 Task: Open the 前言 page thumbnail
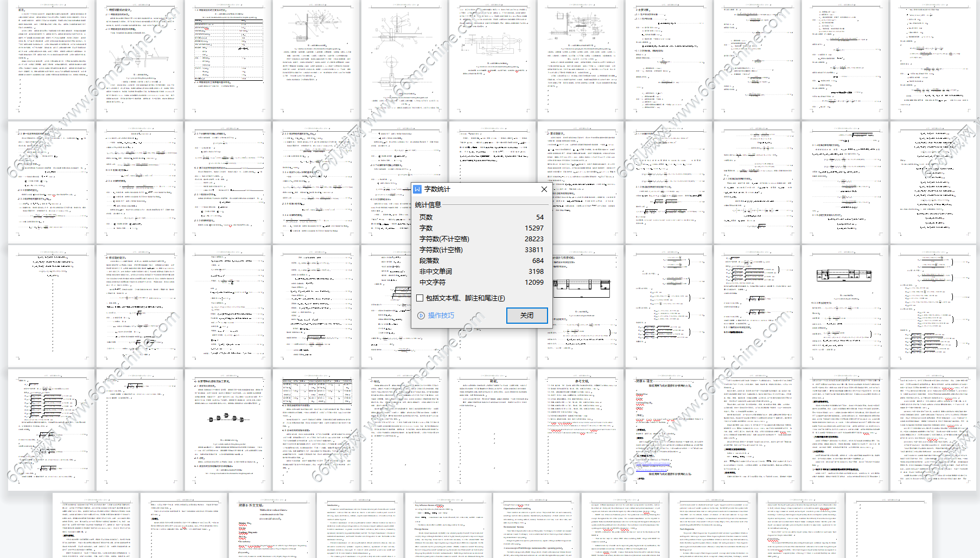pos(52,60)
